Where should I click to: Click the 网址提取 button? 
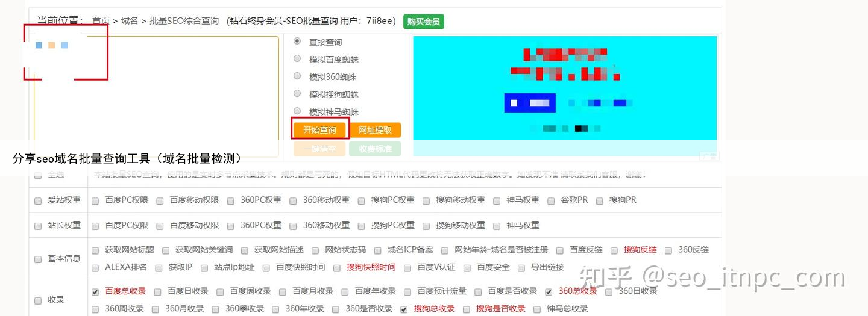click(375, 130)
